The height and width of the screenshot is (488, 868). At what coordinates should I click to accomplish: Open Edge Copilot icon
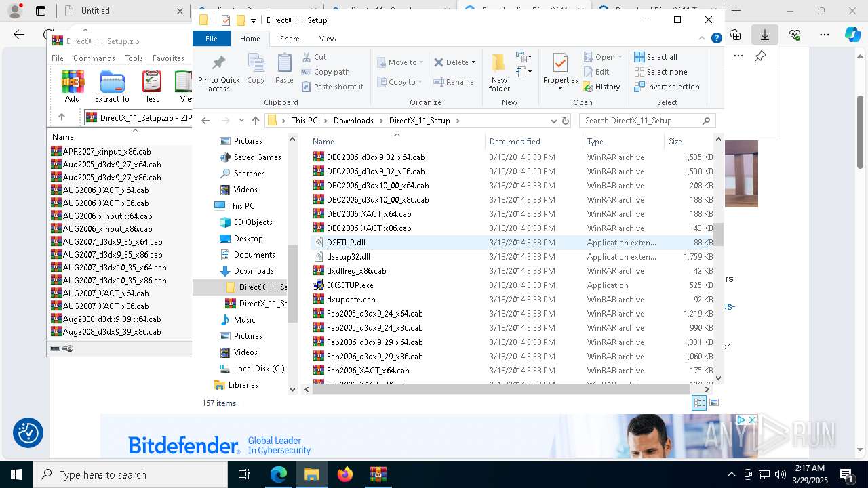(853, 35)
